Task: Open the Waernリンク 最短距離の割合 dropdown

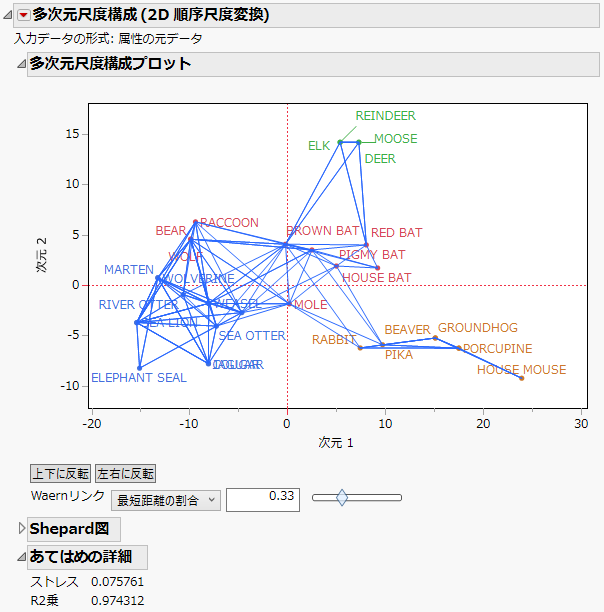Action: [165, 500]
